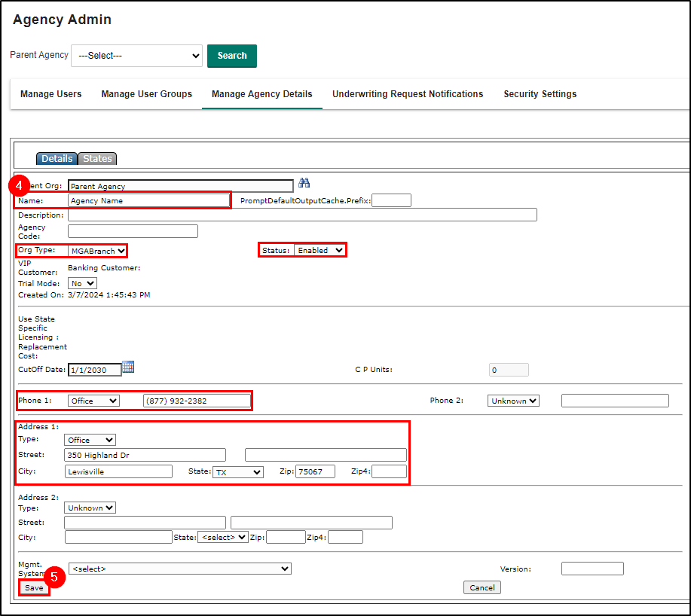
Task: Open the Parent Agency select dropdown at top
Action: click(x=136, y=56)
